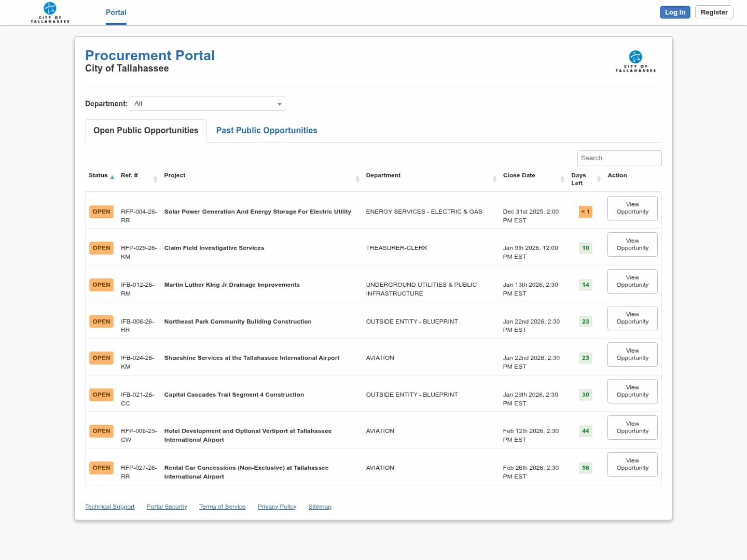Image resolution: width=747 pixels, height=560 pixels.
Task: Sort table by Close Date arrows
Action: (562, 179)
